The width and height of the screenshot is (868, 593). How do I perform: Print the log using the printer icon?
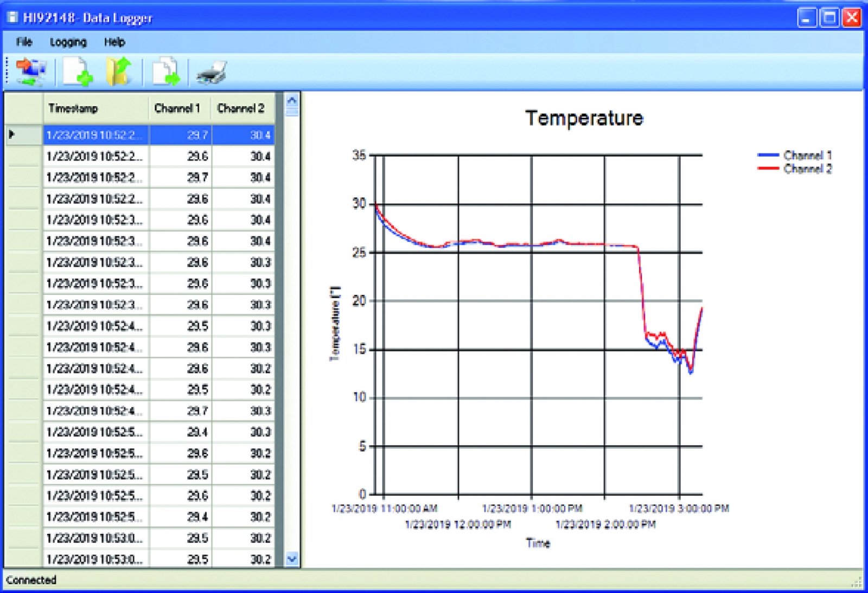coord(211,72)
